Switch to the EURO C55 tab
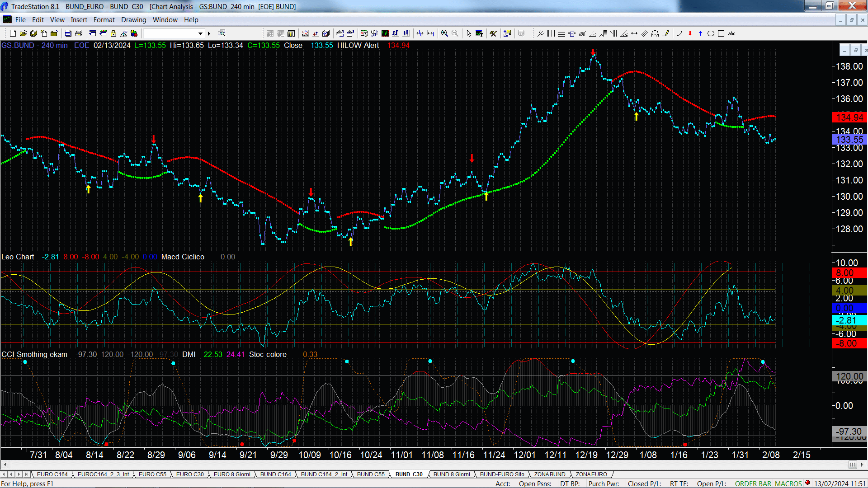The width and height of the screenshot is (868, 488). (152, 474)
